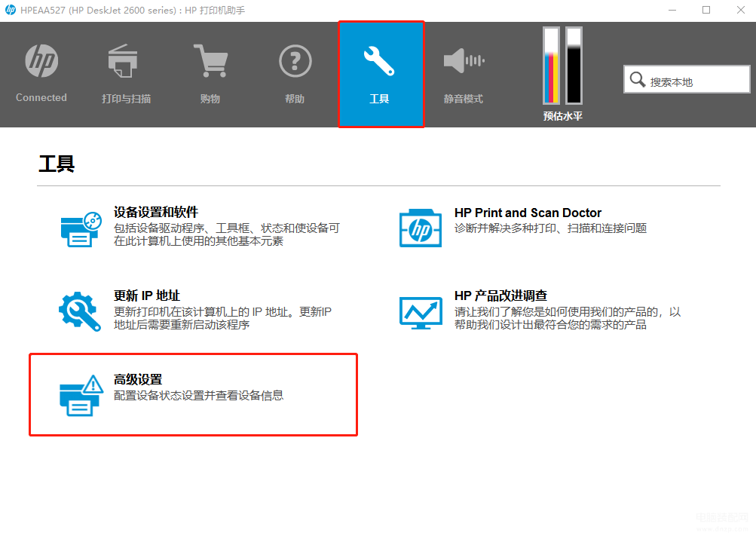
Task: Maximize the HP 打印机助手 window
Action: tap(706, 10)
